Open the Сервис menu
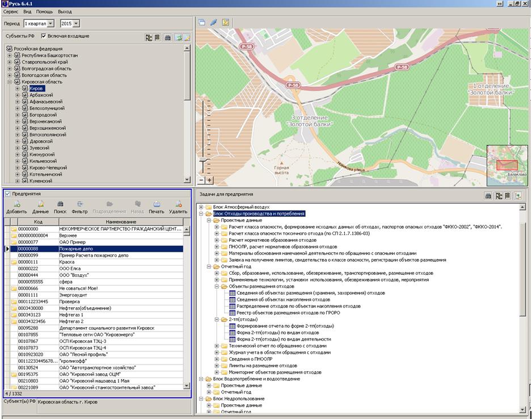 10,11
